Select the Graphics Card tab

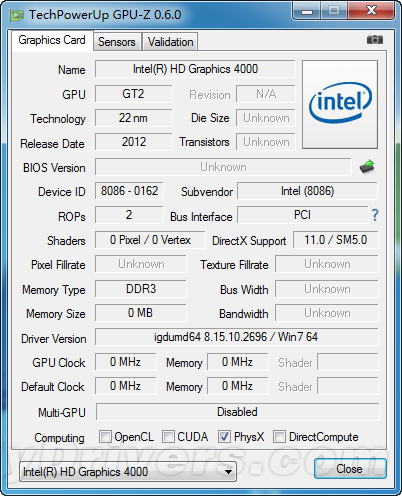click(x=52, y=40)
